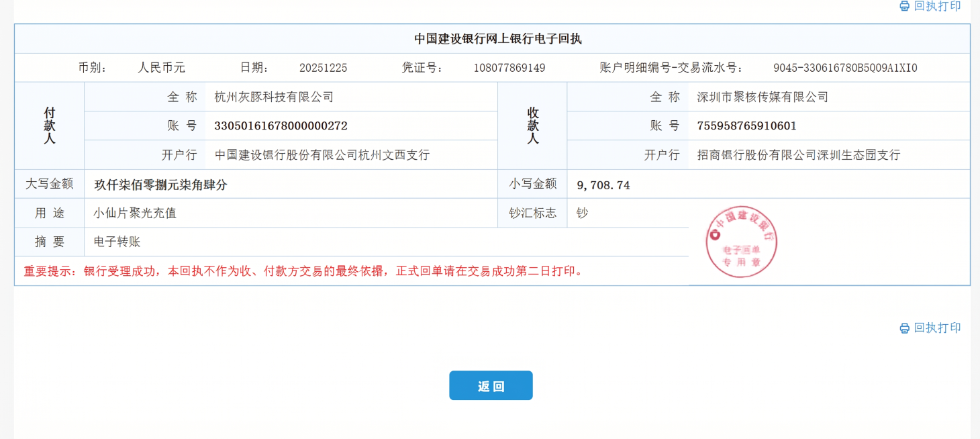Select the summary value 电子转账
The width and height of the screenshot is (980, 439).
[x=117, y=242]
